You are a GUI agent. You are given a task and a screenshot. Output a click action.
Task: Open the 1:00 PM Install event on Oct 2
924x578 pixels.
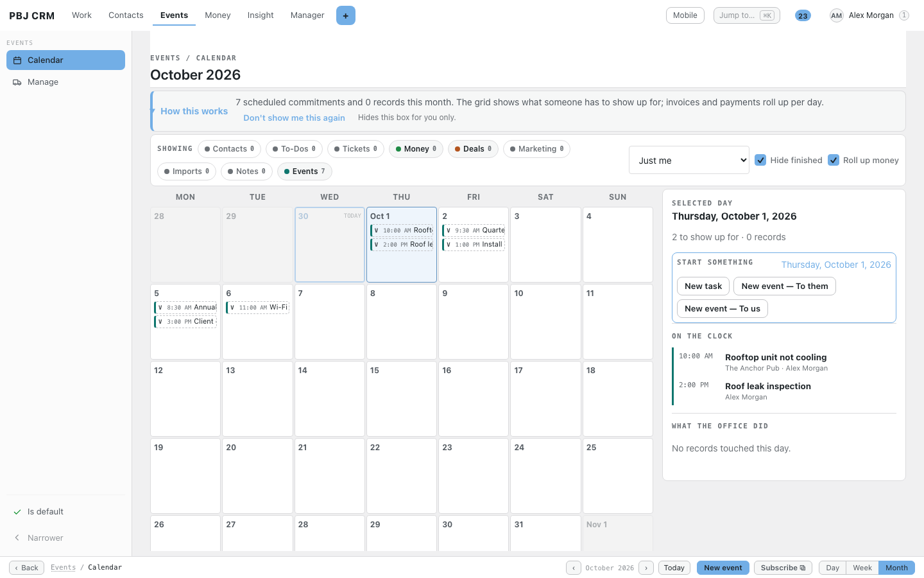click(x=474, y=245)
